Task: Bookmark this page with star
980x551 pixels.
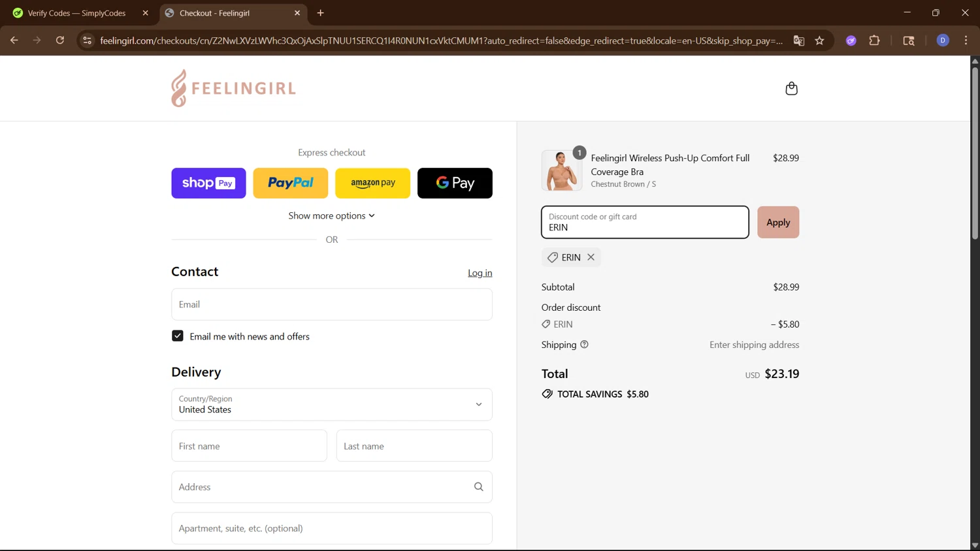Action: (x=819, y=40)
